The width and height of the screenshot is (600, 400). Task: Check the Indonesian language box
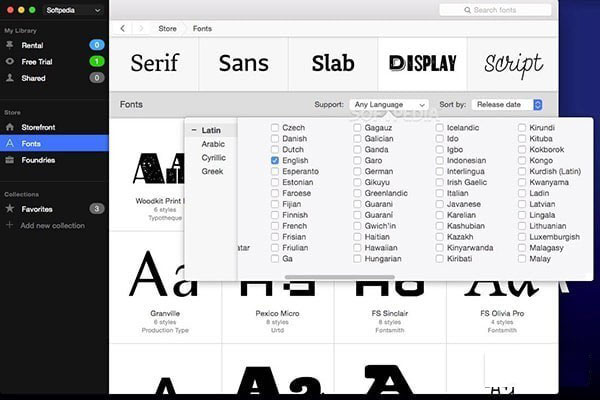(x=440, y=160)
